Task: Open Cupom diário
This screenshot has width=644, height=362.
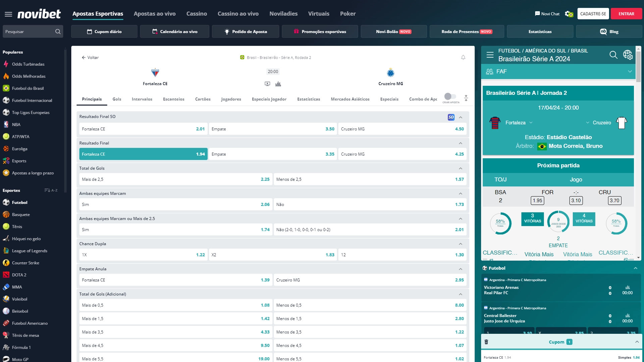Action: [104, 32]
